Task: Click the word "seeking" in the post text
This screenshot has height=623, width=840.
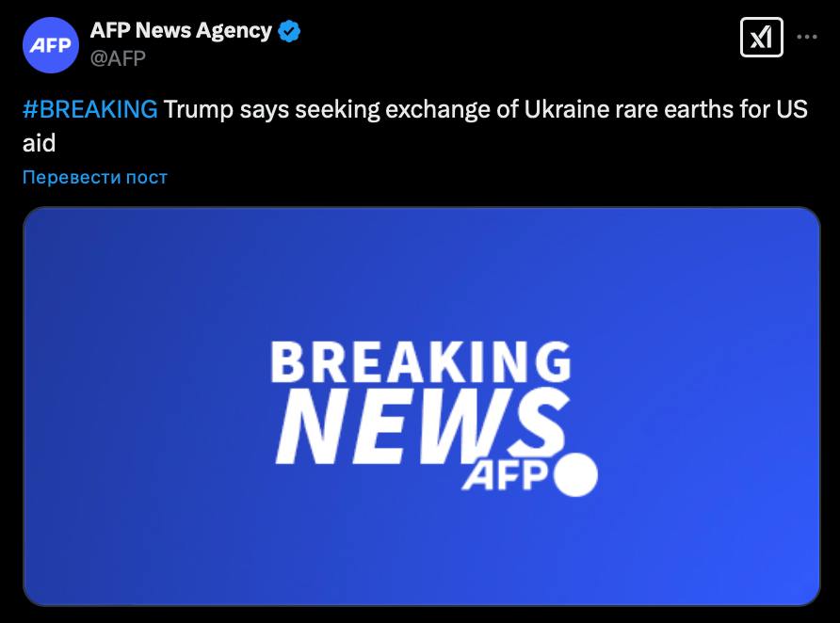Action: (x=332, y=109)
